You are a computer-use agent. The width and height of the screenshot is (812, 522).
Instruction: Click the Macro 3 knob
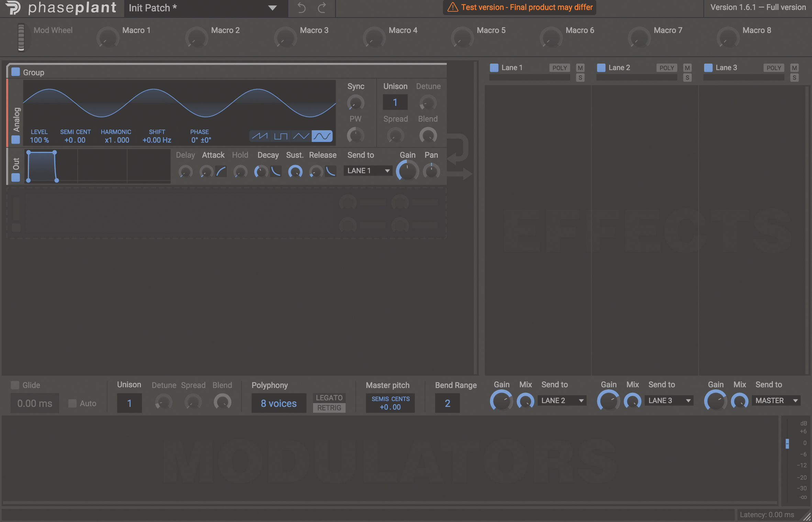click(x=286, y=38)
